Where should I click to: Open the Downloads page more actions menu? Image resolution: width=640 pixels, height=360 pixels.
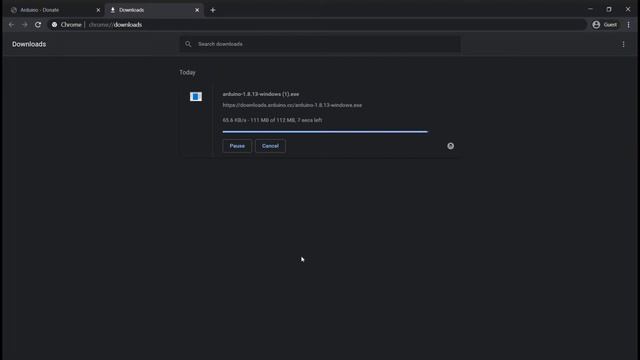pos(623,44)
